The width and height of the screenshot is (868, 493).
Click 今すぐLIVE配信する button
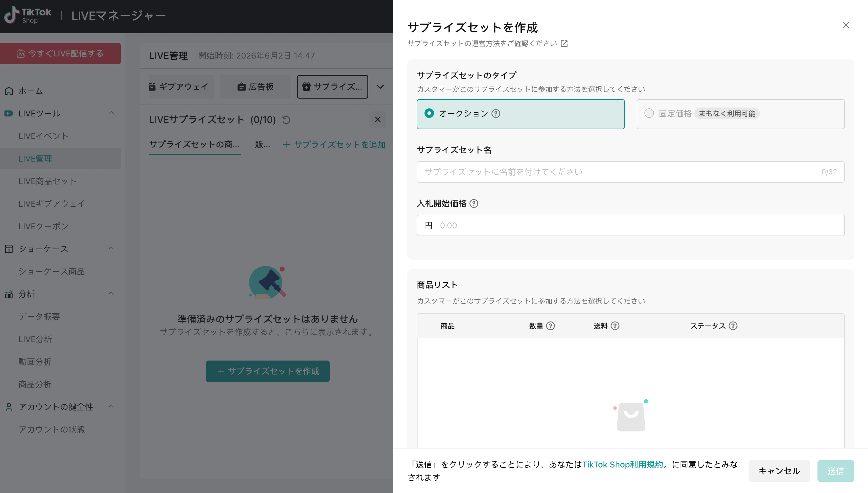pyautogui.click(x=60, y=53)
